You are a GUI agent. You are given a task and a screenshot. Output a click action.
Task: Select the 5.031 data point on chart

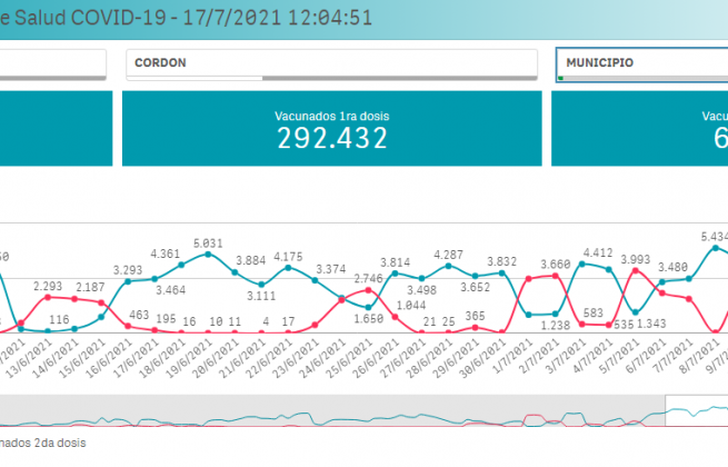(207, 254)
